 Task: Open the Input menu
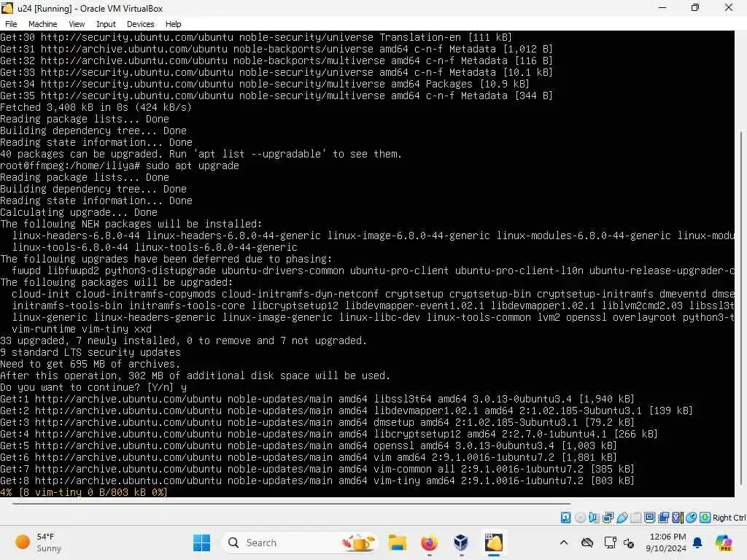[106, 24]
